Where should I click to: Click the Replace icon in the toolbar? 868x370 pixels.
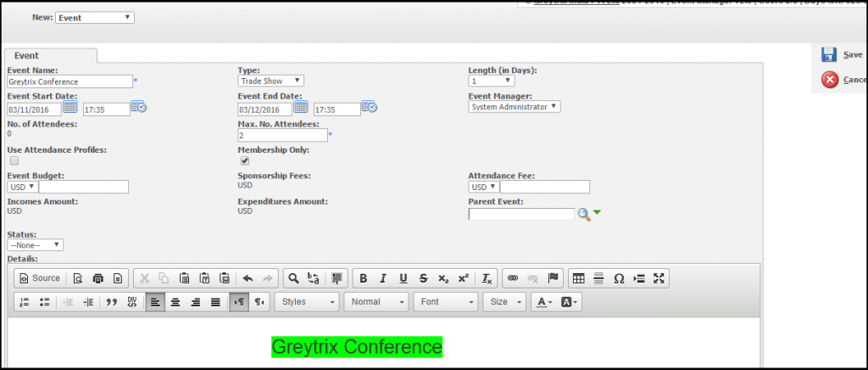point(314,278)
